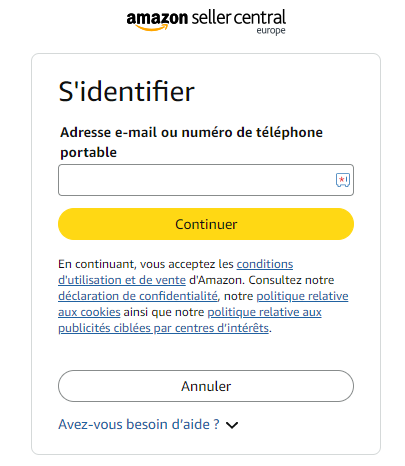Focus the e-mail or phone number field
This screenshot has width=405, height=466.
(x=206, y=180)
